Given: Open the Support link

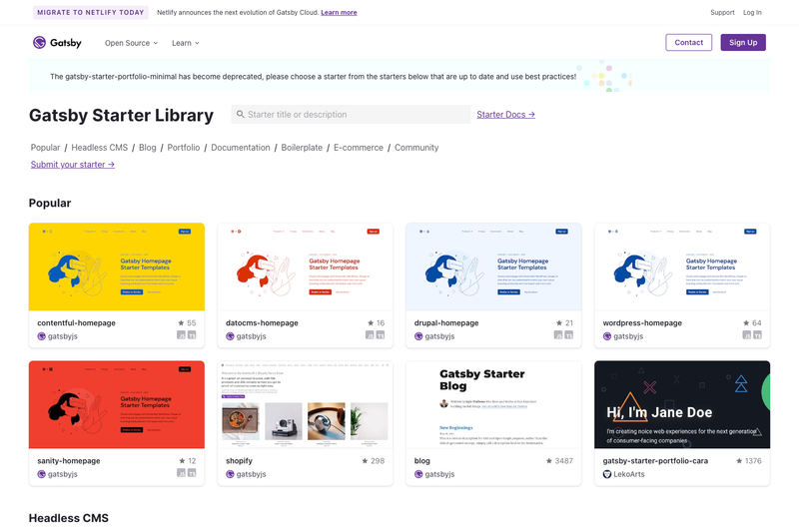Looking at the screenshot, I should [722, 13].
